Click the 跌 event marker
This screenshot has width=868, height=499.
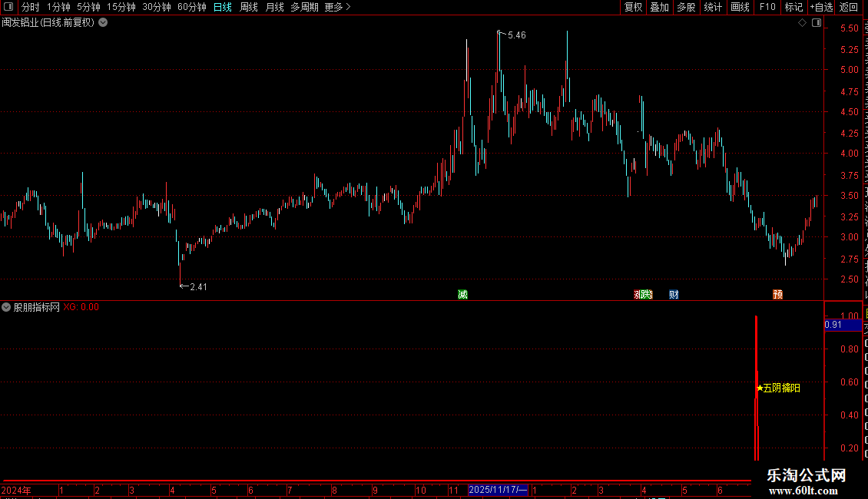tap(647, 294)
